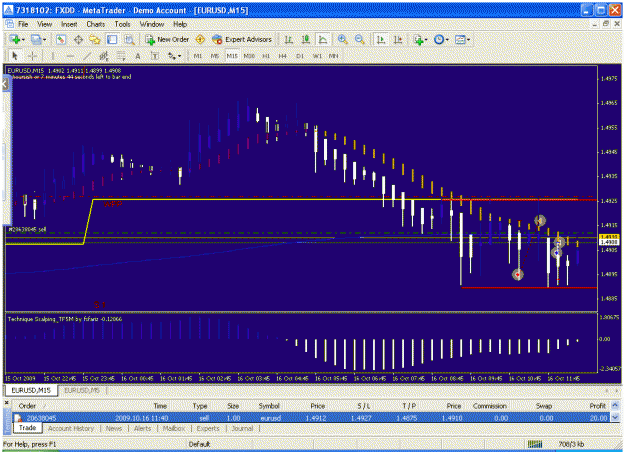Open the Tools menu
This screenshot has height=452, width=625.
click(122, 24)
